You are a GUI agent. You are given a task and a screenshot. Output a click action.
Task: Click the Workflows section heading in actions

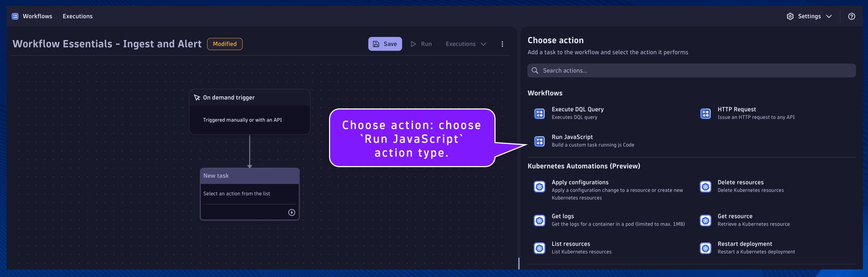(x=545, y=93)
